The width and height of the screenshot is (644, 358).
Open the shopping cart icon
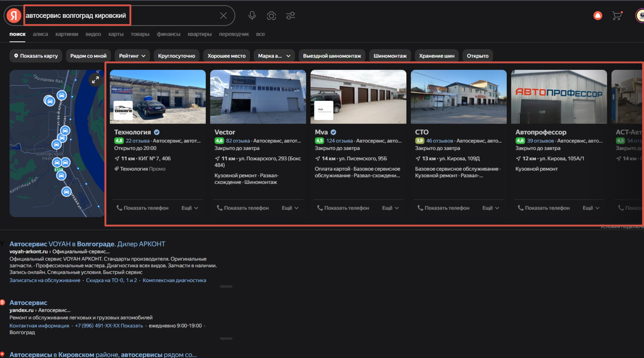(x=617, y=16)
